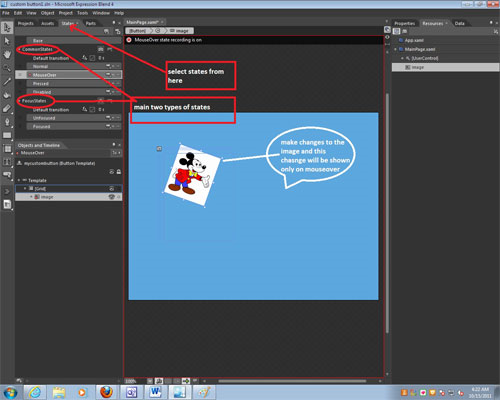Collapse the FocusStates group
This screenshot has width=500, height=400.
point(19,101)
